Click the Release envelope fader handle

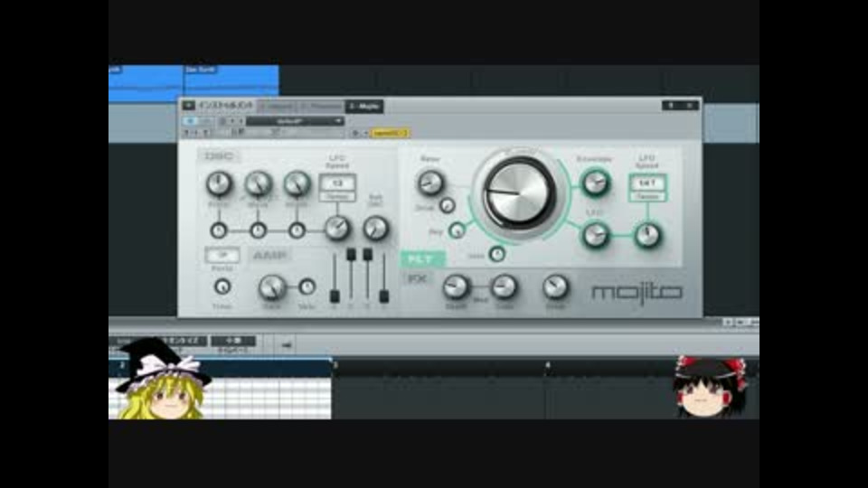click(384, 296)
